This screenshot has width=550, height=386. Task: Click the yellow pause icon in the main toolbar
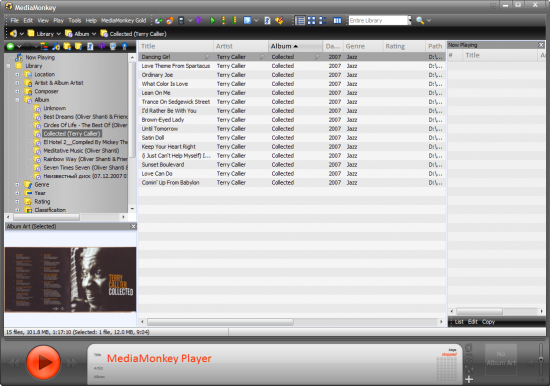point(223,20)
